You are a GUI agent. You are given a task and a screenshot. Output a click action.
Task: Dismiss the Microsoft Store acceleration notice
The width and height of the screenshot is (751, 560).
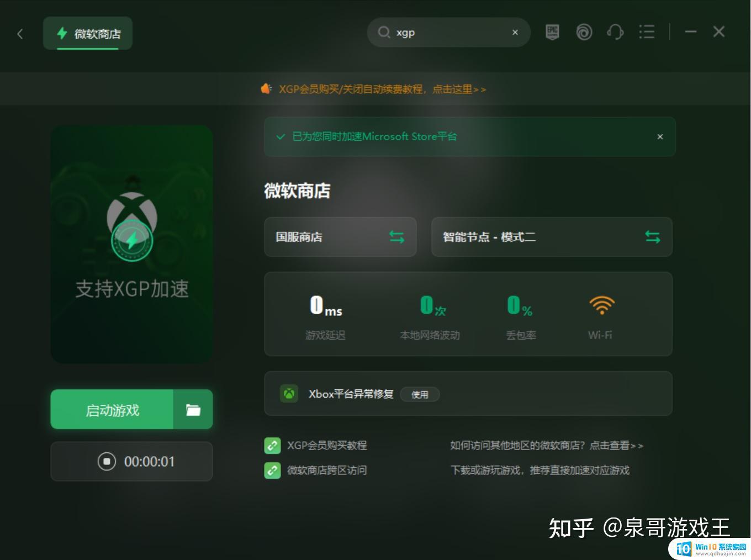click(660, 136)
